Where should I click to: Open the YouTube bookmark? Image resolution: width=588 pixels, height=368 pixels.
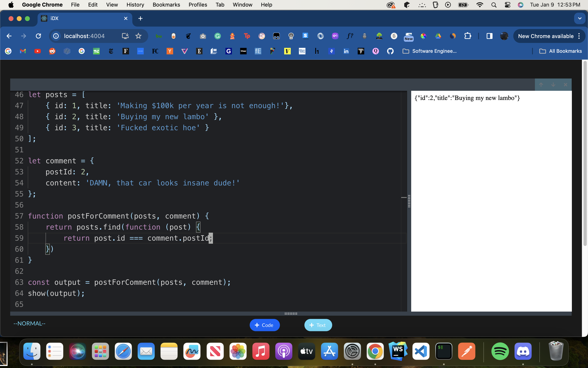[37, 51]
